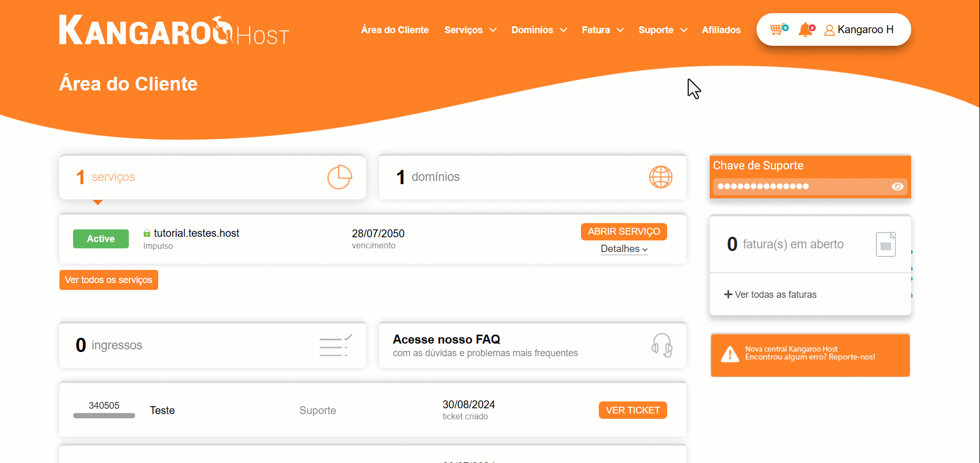Select the 1 serviços tab card
Viewport: 980px width, 463px height.
tap(212, 177)
